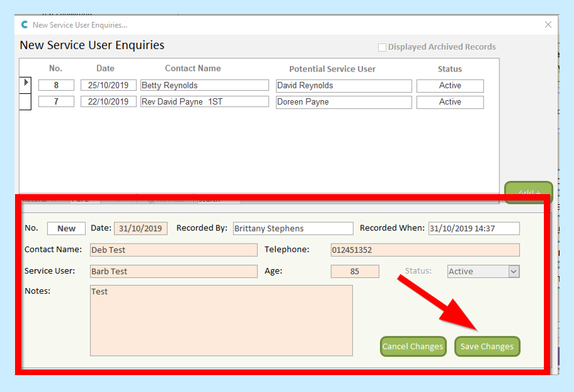Click the Telephone field
Image resolution: width=574 pixels, height=392 pixels.
[x=424, y=250]
